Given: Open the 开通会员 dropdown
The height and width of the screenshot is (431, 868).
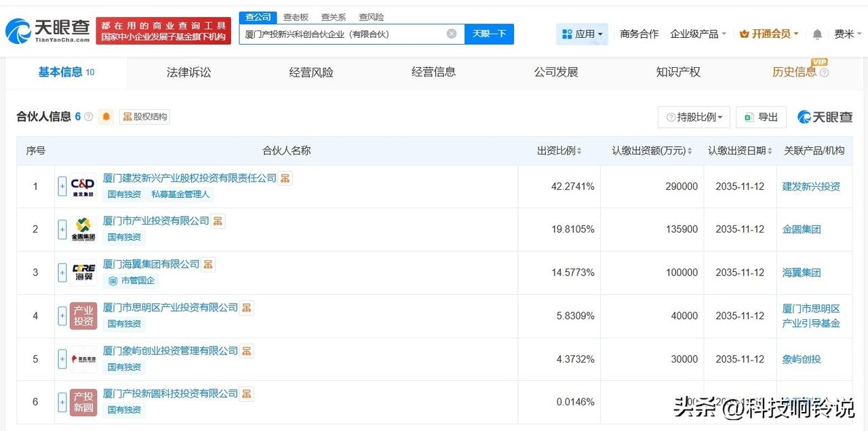Looking at the screenshot, I should coord(769,34).
